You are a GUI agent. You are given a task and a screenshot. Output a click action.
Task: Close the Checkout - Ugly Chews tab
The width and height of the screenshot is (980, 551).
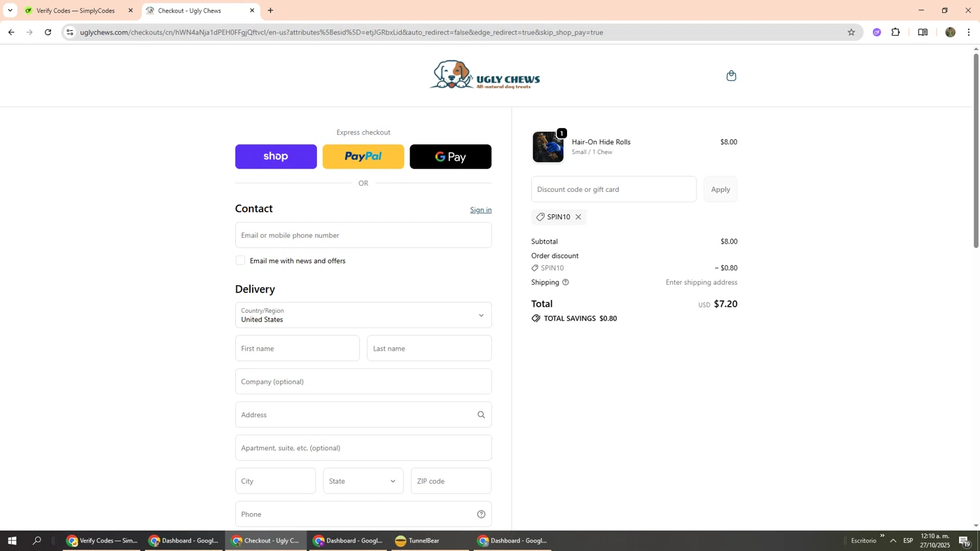pyautogui.click(x=252, y=10)
